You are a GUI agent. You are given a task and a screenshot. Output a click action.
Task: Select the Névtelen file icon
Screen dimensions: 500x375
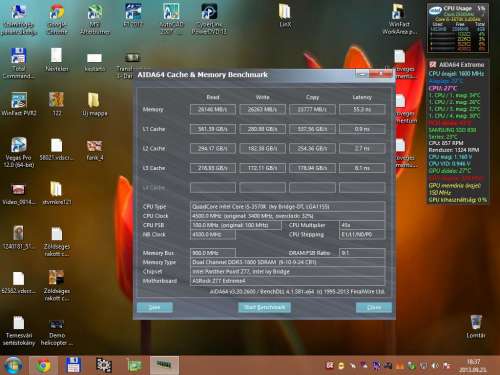click(56, 60)
